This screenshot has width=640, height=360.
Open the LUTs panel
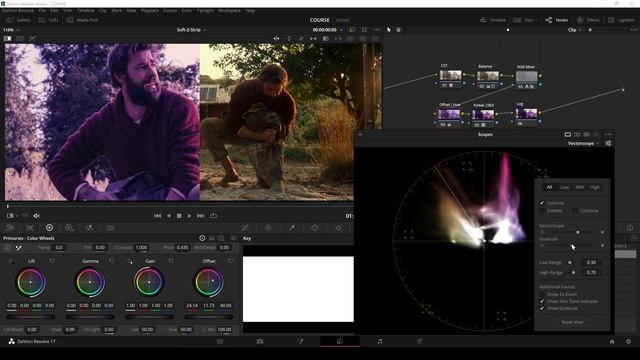49,20
